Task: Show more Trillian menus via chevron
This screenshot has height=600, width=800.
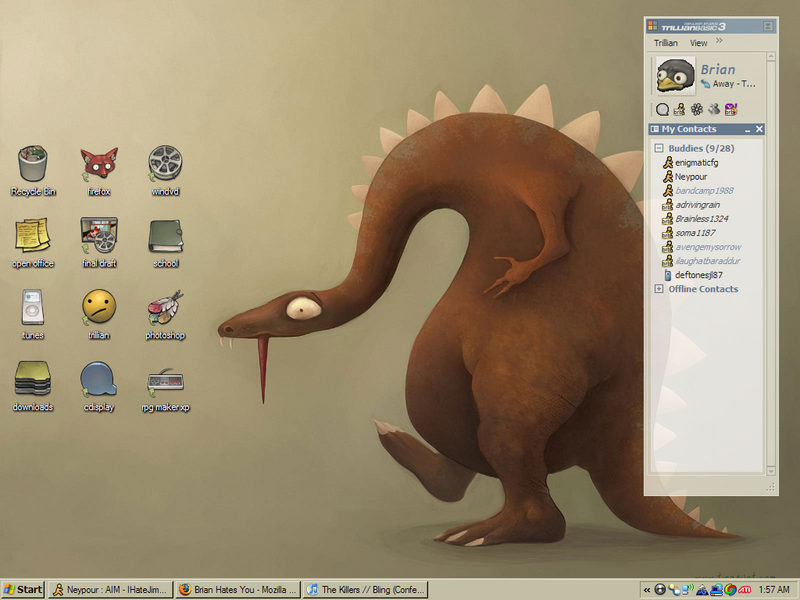Action: (720, 43)
